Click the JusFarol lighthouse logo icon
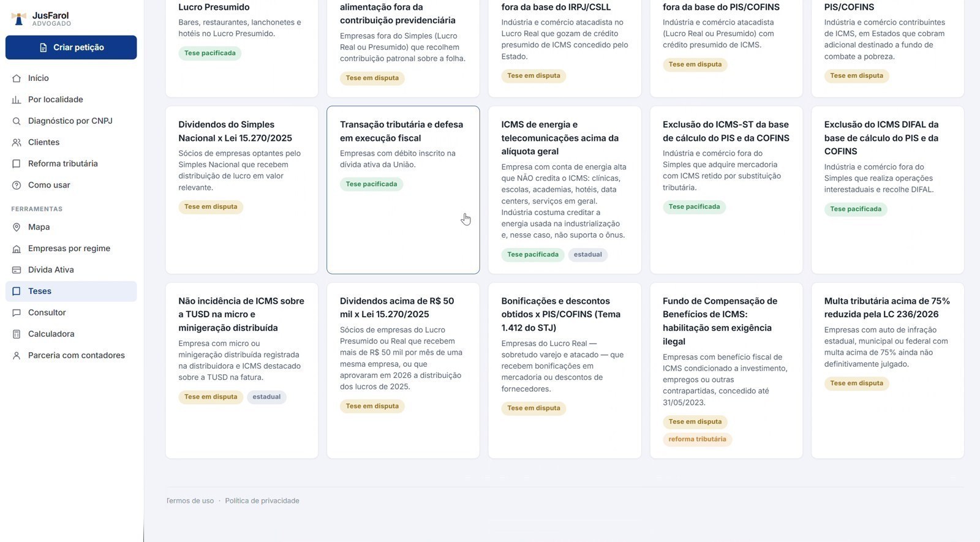 point(19,19)
